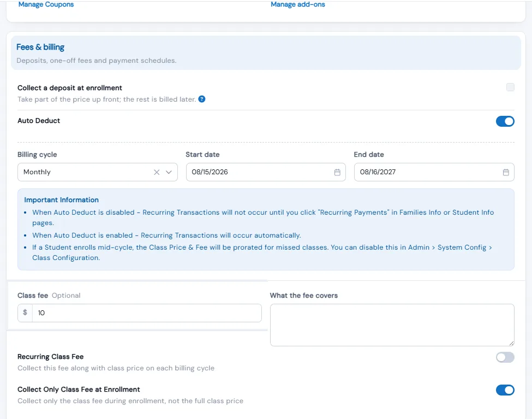Open the End date calendar icon
The image size is (532, 419).
coord(505,172)
